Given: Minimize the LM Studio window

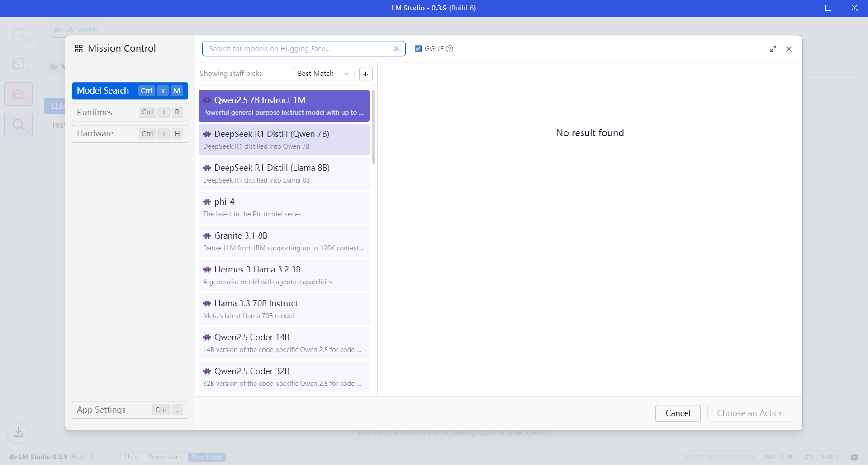Looking at the screenshot, I should 803,8.
